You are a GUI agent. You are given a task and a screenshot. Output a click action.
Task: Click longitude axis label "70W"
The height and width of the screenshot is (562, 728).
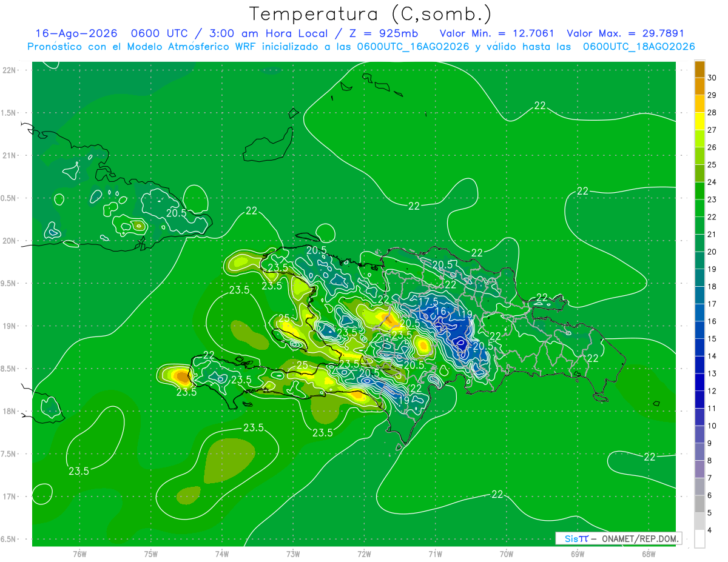click(x=506, y=554)
